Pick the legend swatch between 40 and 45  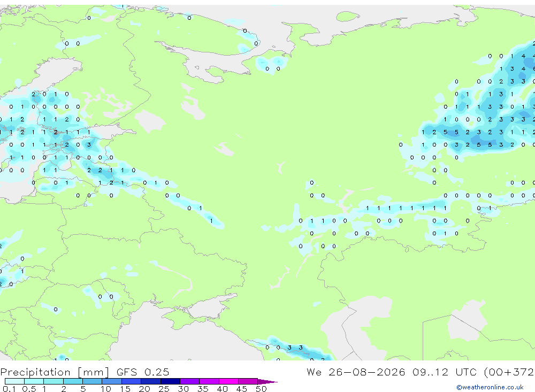click(x=228, y=381)
